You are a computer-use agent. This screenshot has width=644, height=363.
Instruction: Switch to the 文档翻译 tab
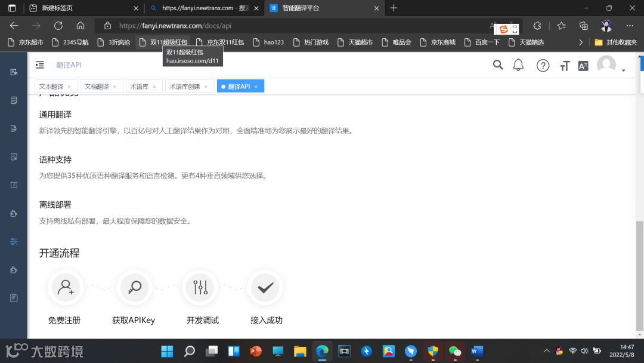click(97, 87)
